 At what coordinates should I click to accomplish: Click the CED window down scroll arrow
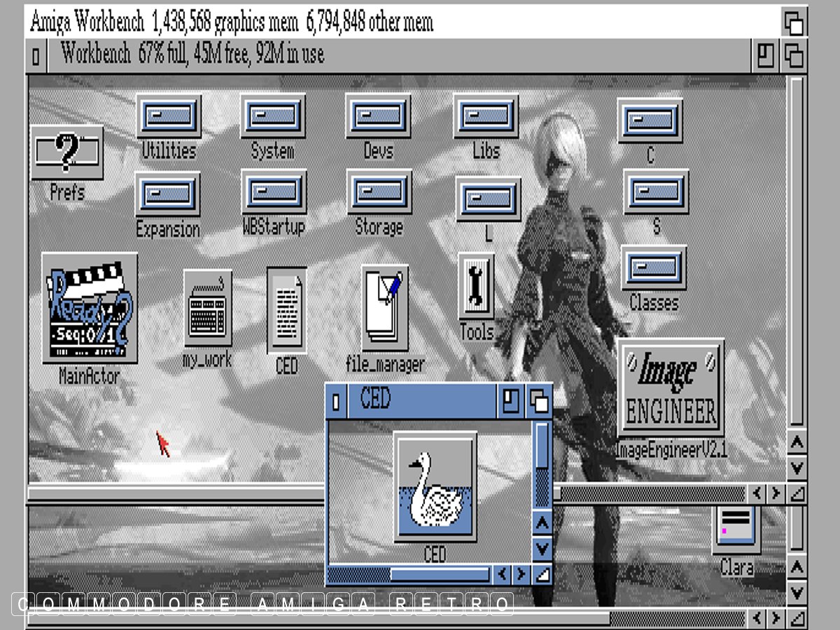coord(542,548)
